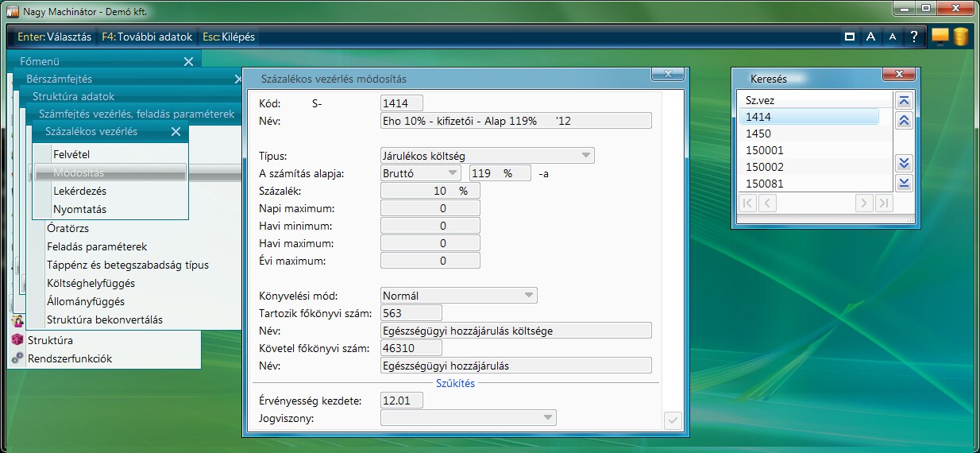Click the help question mark icon
Screen dimensions: 980x453
pos(914,37)
